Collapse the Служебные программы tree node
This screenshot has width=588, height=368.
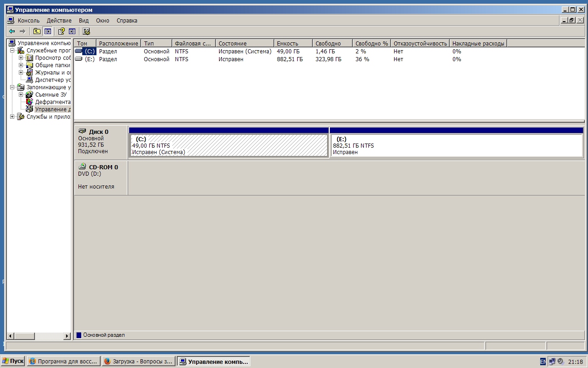[12, 51]
